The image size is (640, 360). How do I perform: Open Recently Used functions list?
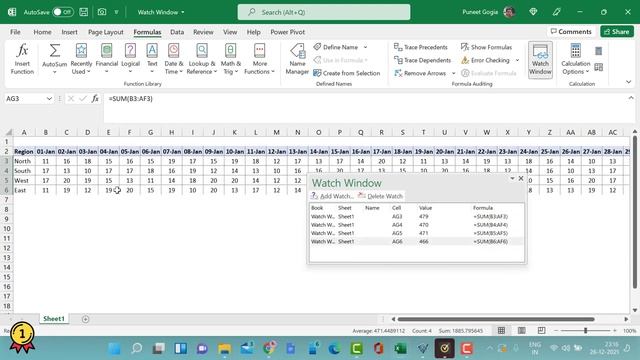coord(81,59)
